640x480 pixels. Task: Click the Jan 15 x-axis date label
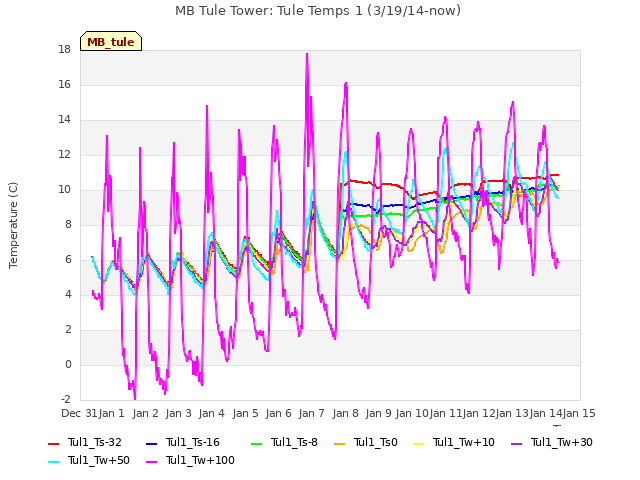click(x=579, y=413)
